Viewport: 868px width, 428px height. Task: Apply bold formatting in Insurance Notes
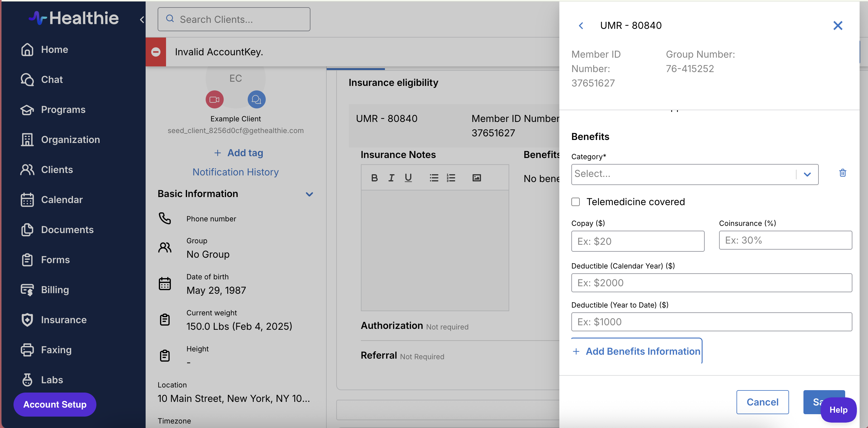374,178
